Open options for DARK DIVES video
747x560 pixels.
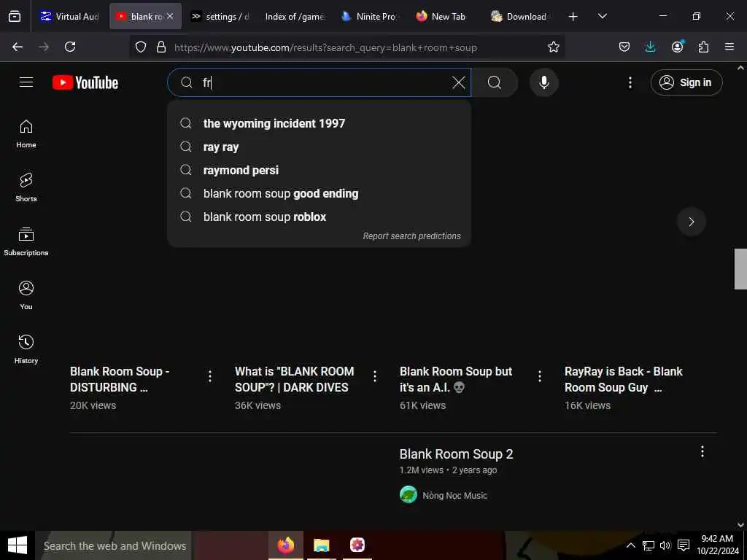[x=375, y=377]
